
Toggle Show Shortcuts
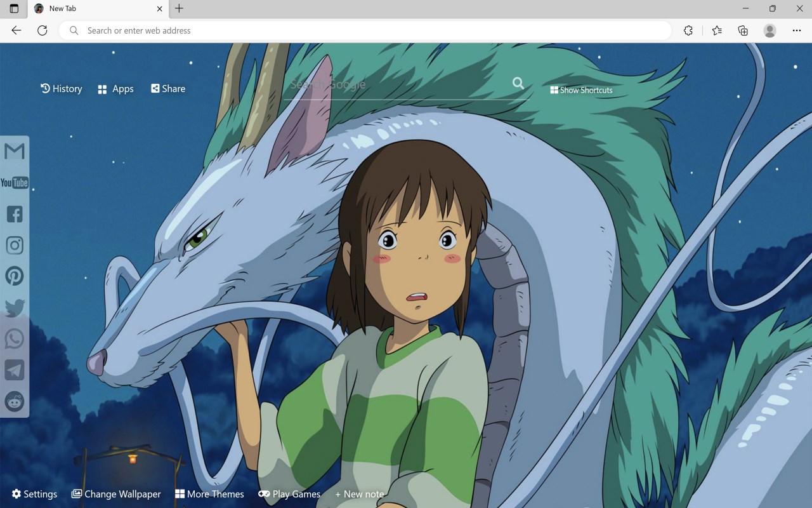tap(581, 90)
